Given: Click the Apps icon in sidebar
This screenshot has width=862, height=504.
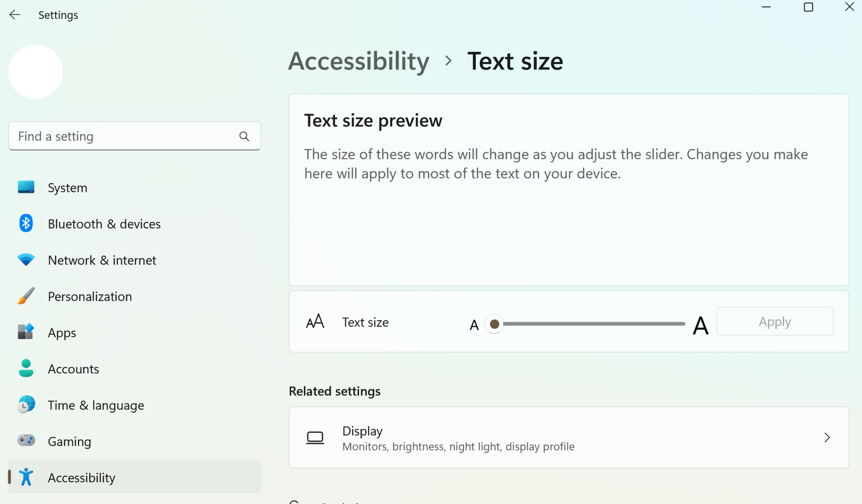Looking at the screenshot, I should point(26,332).
